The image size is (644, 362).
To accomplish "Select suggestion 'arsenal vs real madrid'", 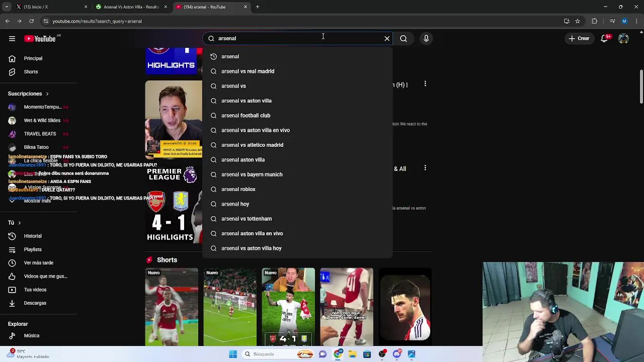I will click(x=297, y=71).
